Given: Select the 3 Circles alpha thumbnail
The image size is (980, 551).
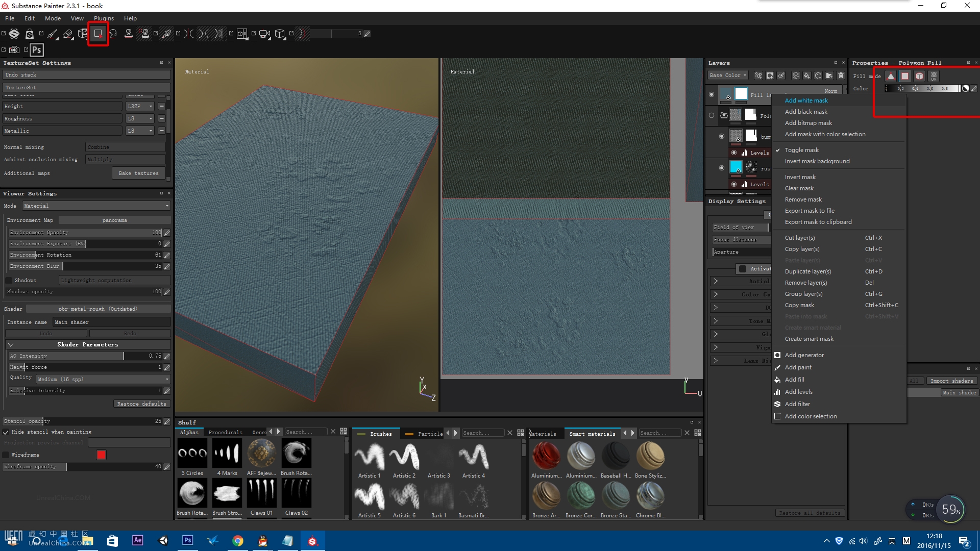Looking at the screenshot, I should pyautogui.click(x=192, y=454).
